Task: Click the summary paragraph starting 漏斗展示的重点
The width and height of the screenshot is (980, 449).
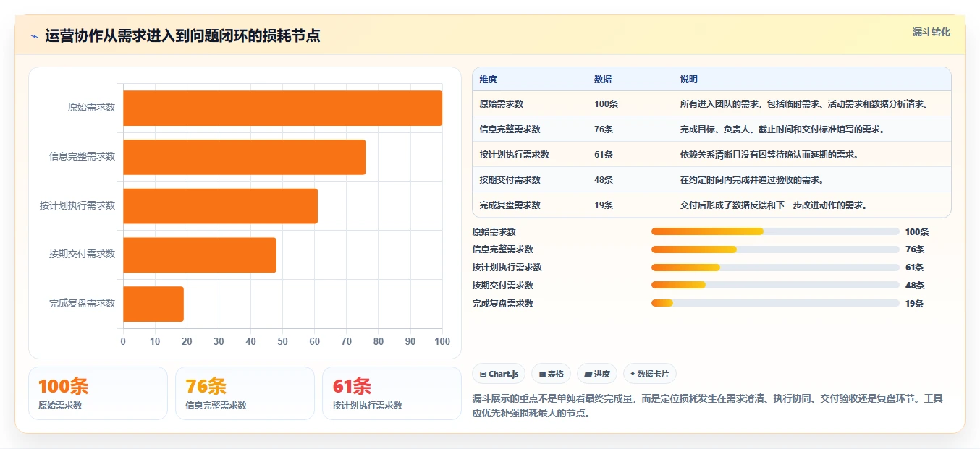Action: tap(708, 406)
